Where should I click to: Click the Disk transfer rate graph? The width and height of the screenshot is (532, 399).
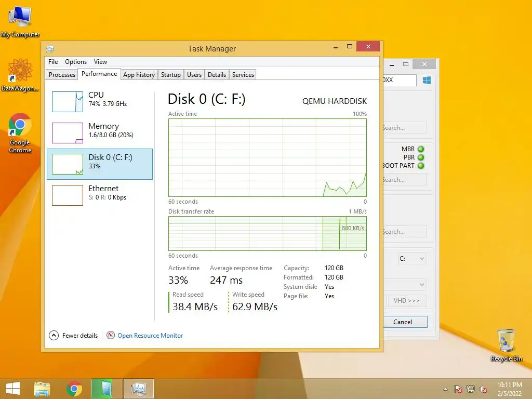(268, 233)
